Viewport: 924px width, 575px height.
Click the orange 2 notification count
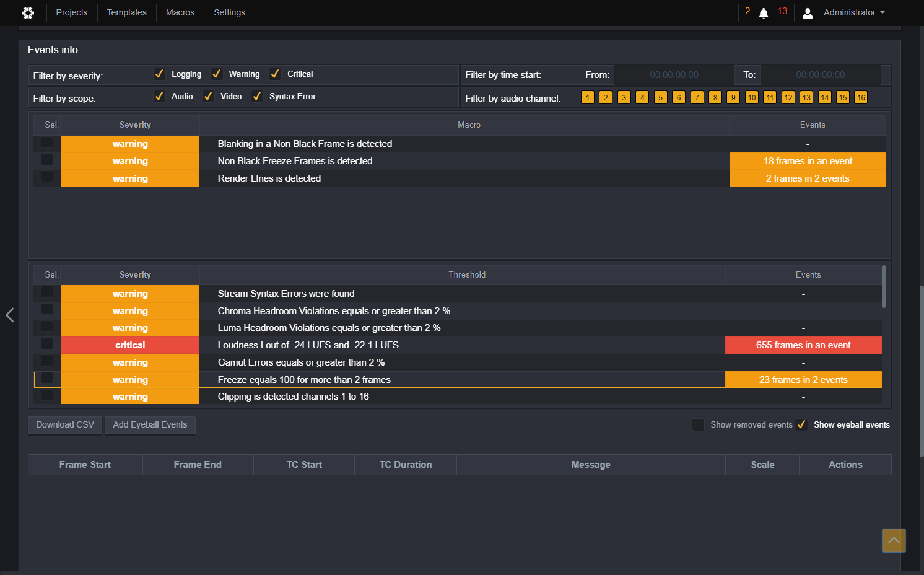click(x=747, y=11)
